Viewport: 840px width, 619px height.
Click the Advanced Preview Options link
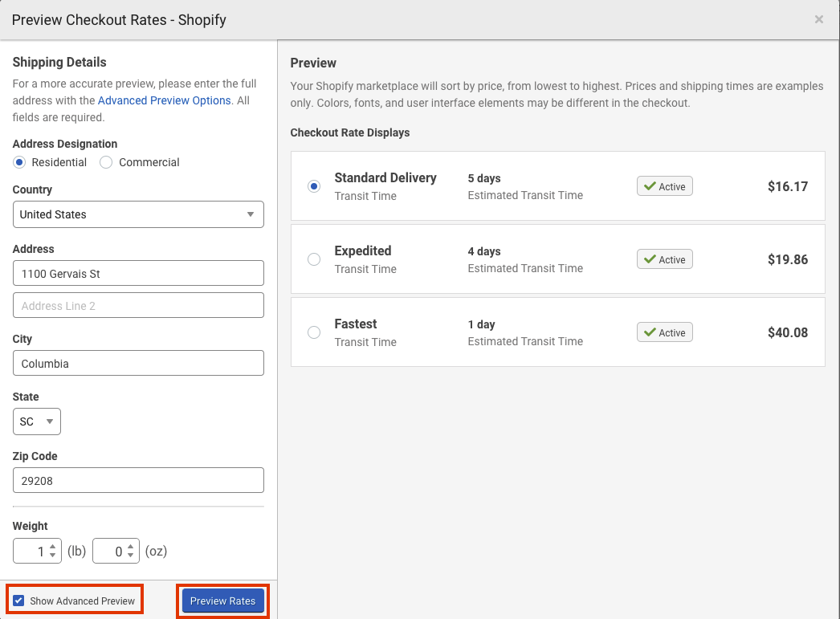164,100
